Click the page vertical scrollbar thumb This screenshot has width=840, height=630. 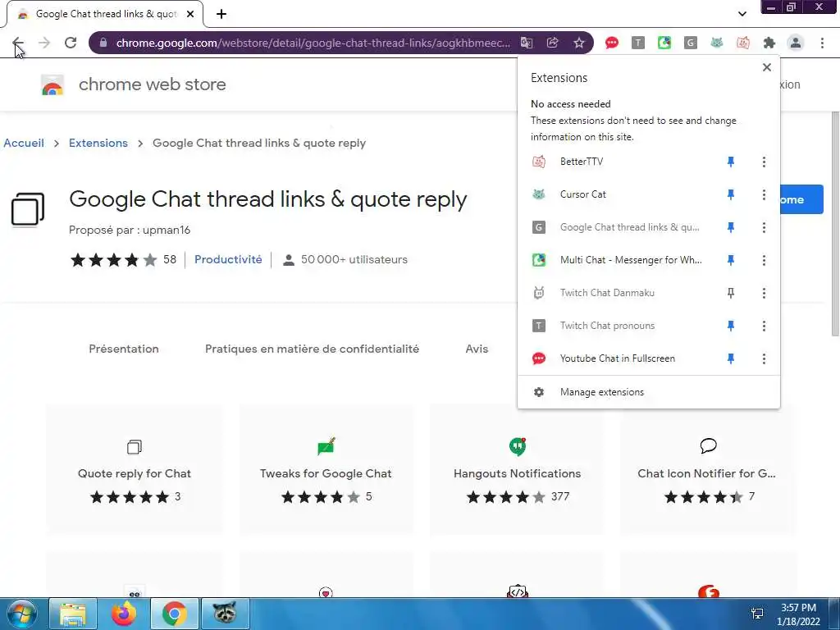tap(835, 224)
